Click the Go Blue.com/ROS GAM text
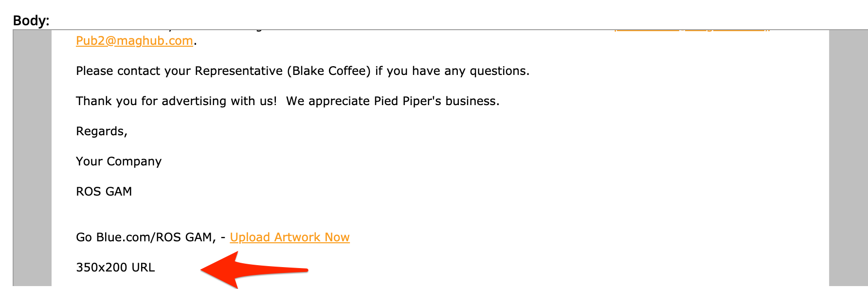868x289 pixels. click(144, 237)
